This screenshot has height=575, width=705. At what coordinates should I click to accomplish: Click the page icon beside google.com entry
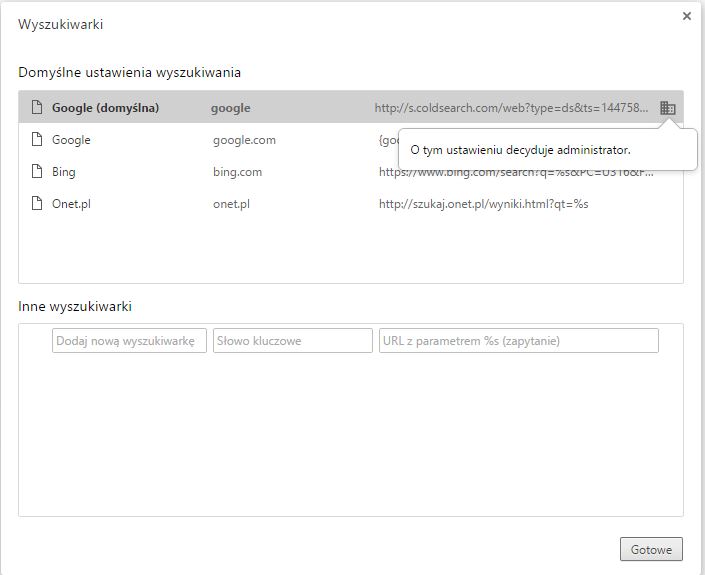coord(37,139)
